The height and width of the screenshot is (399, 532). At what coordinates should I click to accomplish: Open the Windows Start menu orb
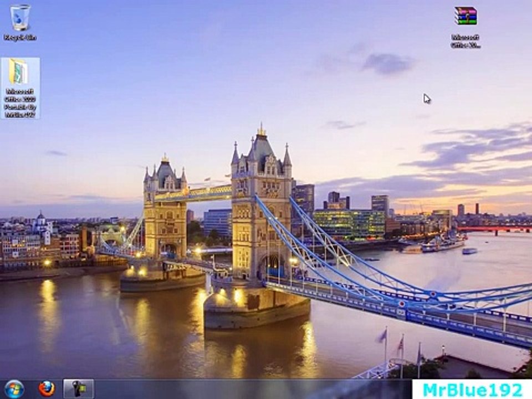click(x=14, y=389)
